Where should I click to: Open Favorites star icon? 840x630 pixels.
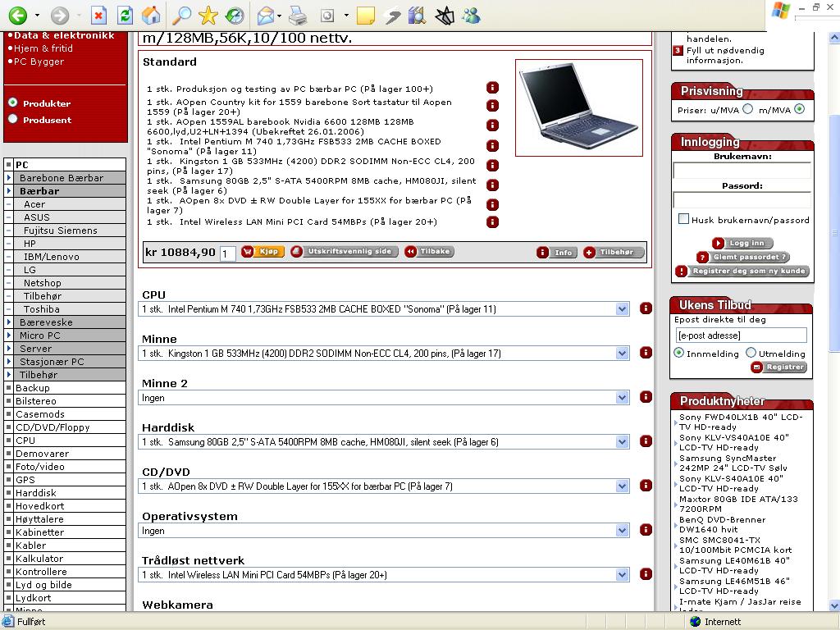point(208,16)
